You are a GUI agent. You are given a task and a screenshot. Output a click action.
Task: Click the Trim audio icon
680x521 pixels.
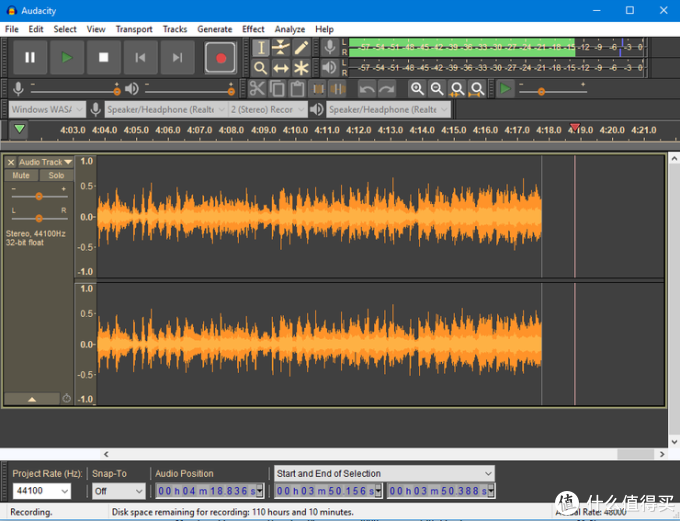(x=318, y=89)
